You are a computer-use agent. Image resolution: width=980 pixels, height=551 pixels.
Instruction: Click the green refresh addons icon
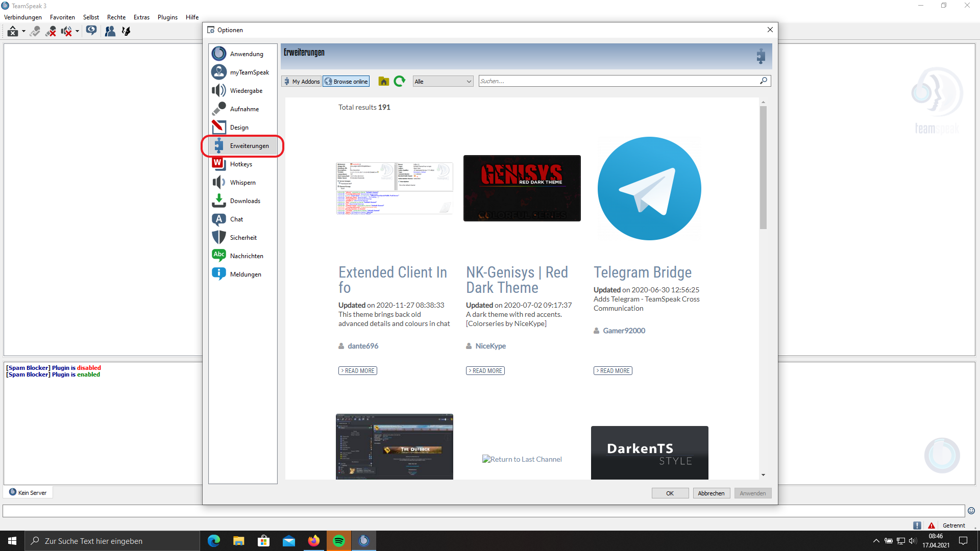tap(400, 81)
